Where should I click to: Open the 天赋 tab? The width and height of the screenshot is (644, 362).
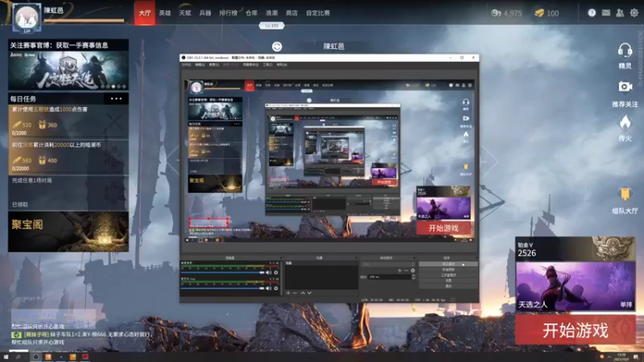point(185,13)
